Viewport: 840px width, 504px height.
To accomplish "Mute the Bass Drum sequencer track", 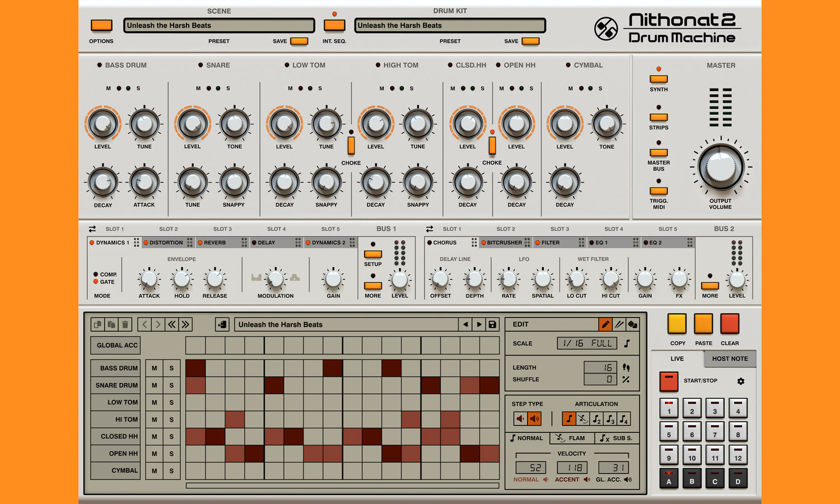I will click(154, 368).
